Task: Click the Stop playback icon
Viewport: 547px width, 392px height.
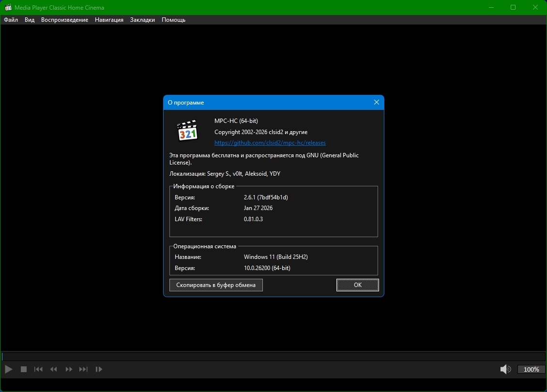Action: click(x=23, y=369)
